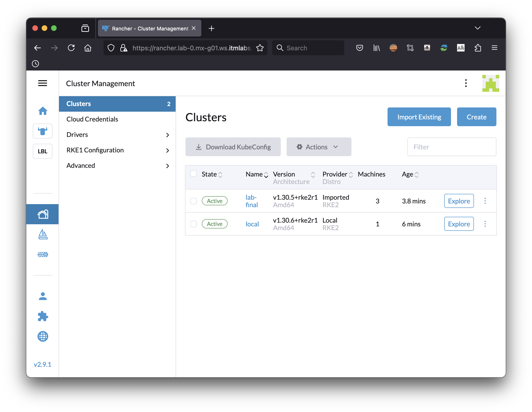Select all clusters with header checkbox

pyautogui.click(x=193, y=174)
